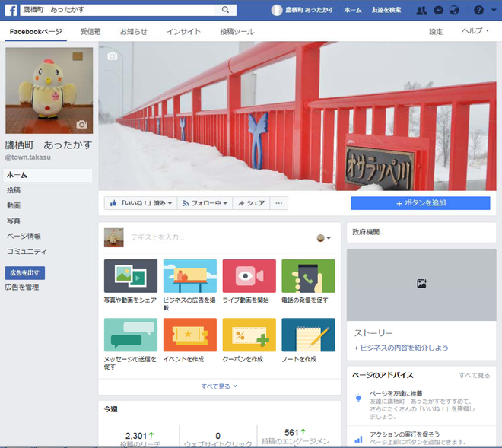Switch to インサイト tab

point(184,32)
